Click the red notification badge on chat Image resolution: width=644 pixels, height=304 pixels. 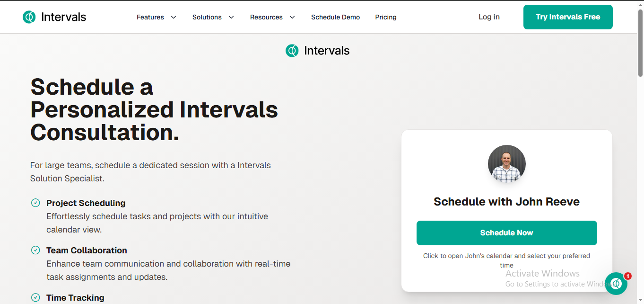click(627, 276)
